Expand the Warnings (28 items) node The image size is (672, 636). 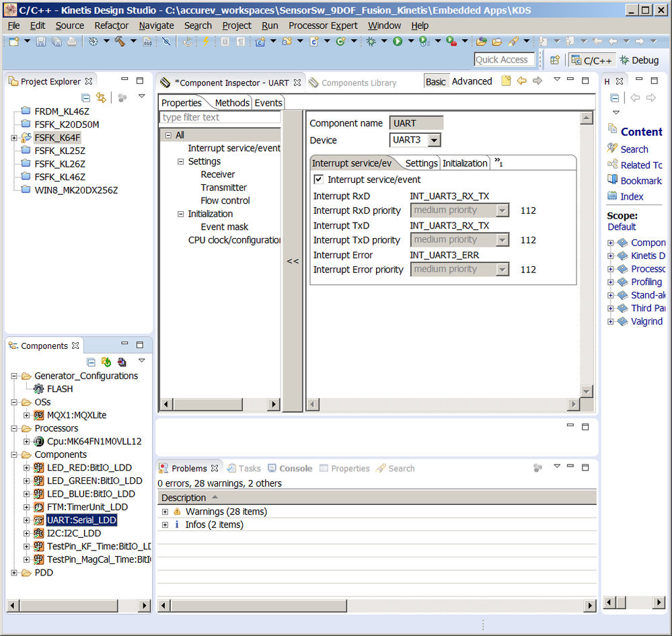coord(165,512)
